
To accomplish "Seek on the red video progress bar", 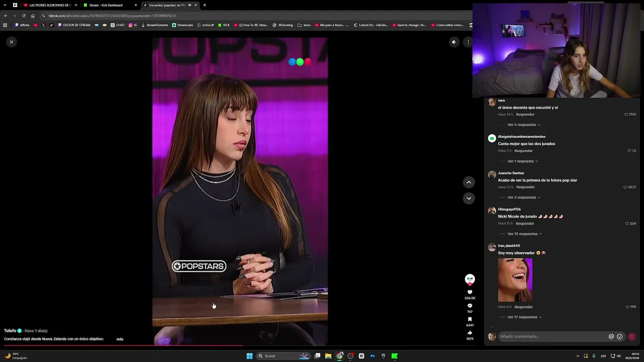I will [x=240, y=345].
